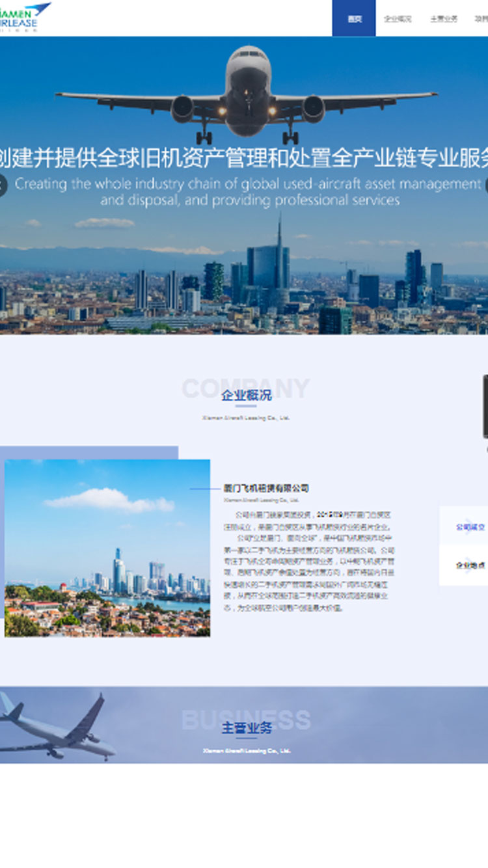Click the Xiamen Airlease logo
Image resolution: width=488 pixels, height=868 pixels.
(25, 17)
